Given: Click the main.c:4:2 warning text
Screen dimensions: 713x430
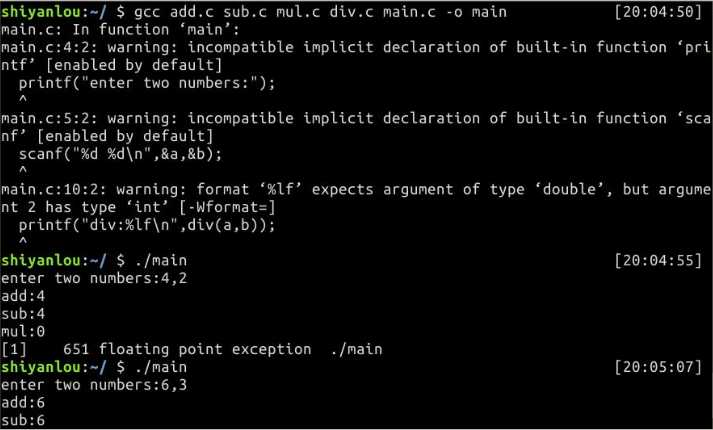Looking at the screenshot, I should click(356, 56).
